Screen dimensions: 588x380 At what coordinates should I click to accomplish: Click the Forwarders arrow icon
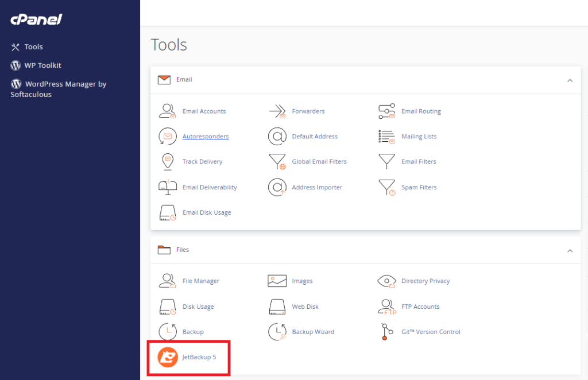277,111
